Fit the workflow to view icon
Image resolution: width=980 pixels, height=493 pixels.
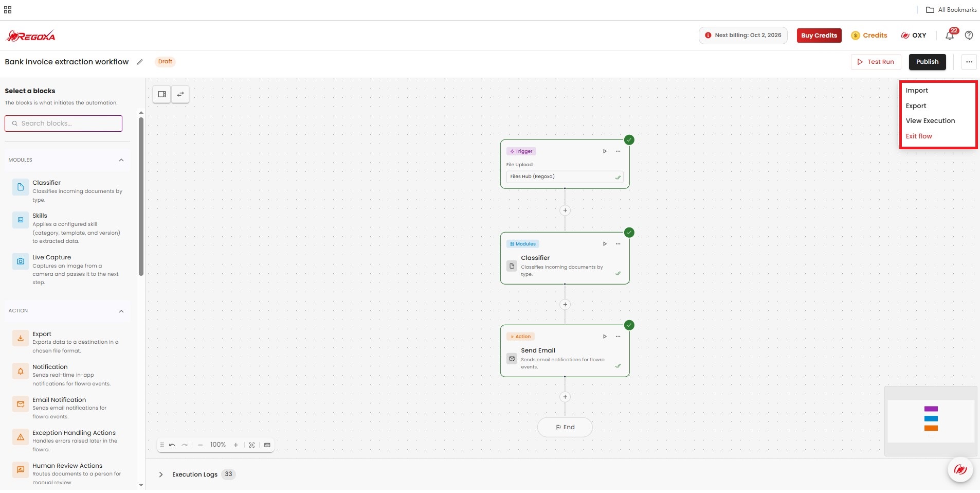[x=252, y=445]
